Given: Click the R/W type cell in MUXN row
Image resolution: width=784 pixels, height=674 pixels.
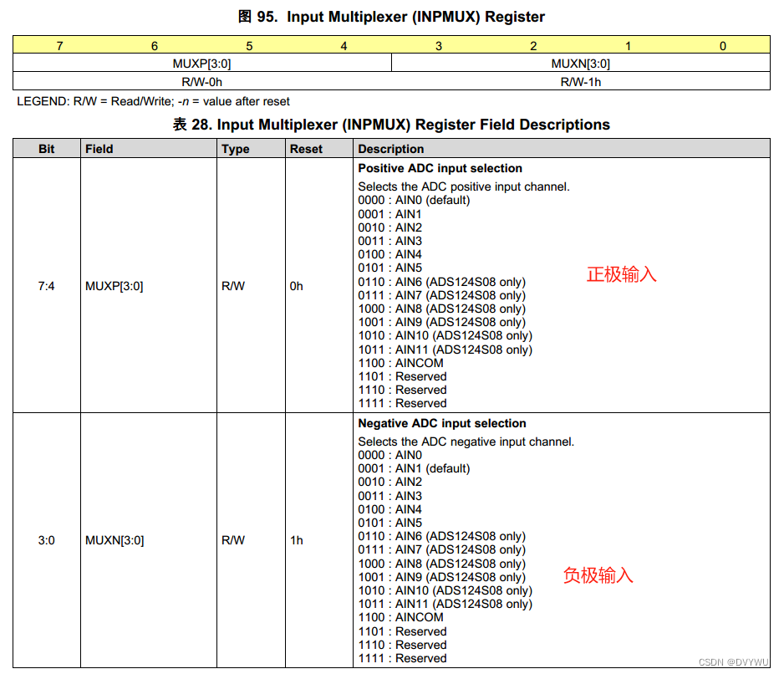Looking at the screenshot, I should pos(251,540).
